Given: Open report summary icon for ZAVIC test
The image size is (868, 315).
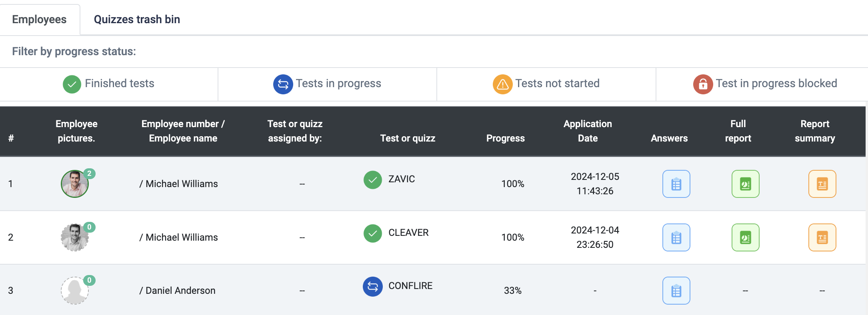Looking at the screenshot, I should coord(822,184).
